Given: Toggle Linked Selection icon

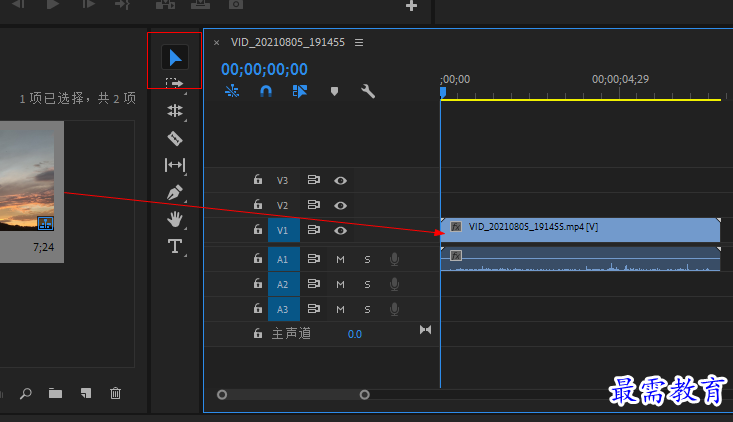Looking at the screenshot, I should tap(300, 91).
